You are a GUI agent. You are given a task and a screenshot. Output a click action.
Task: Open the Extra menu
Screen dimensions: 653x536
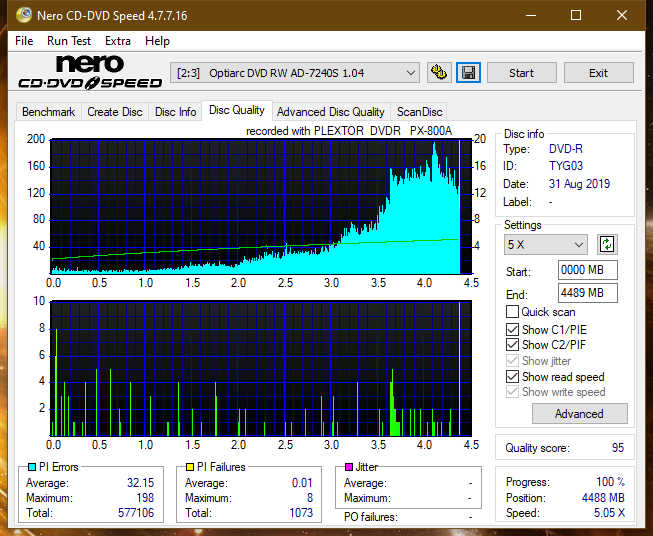point(118,41)
